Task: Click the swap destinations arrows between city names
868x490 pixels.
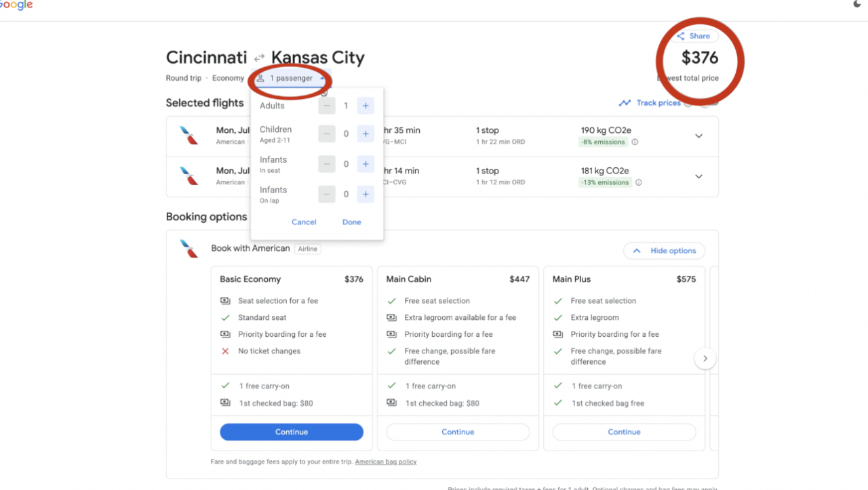Action: [x=260, y=58]
